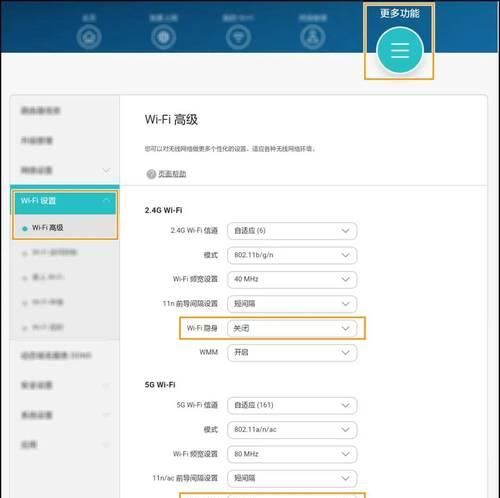Click the globe internet icon in top navigation

(x=163, y=37)
